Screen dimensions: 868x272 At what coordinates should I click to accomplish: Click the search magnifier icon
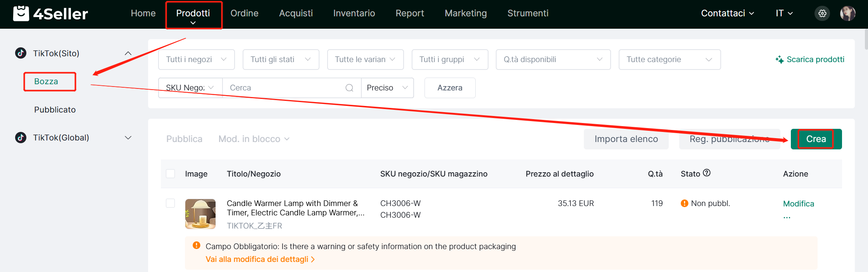click(349, 88)
